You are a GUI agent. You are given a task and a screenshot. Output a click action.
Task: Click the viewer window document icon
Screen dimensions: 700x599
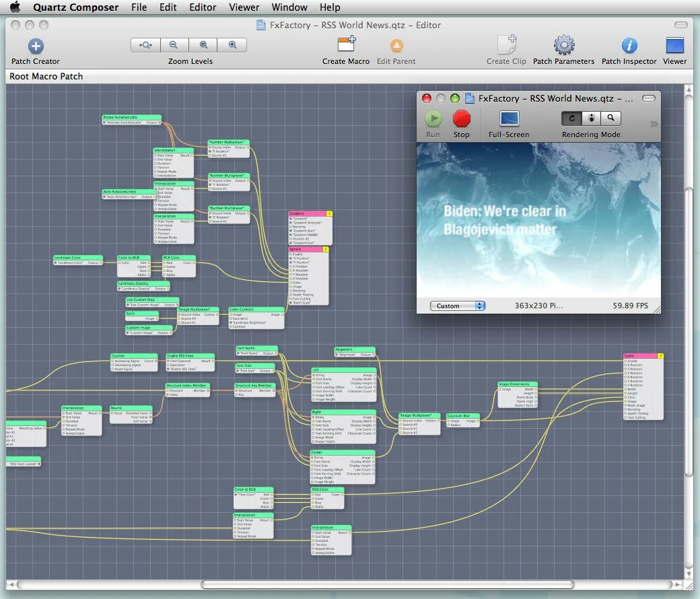click(x=470, y=98)
